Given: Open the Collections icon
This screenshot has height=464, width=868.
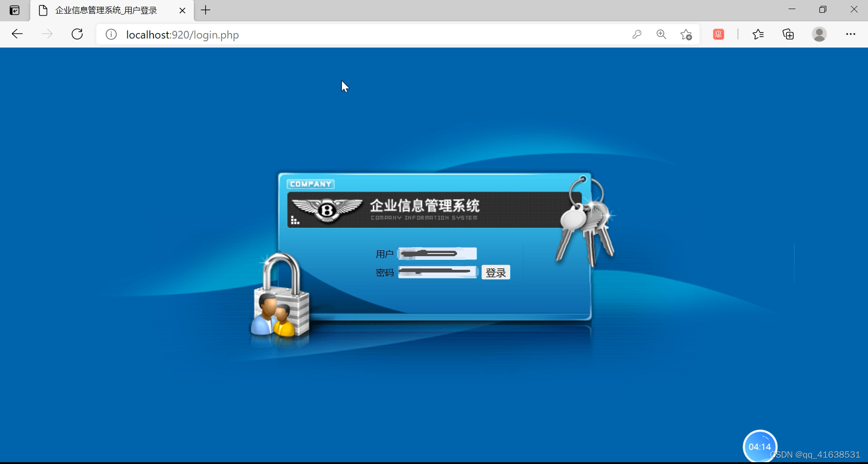Looking at the screenshot, I should [788, 34].
